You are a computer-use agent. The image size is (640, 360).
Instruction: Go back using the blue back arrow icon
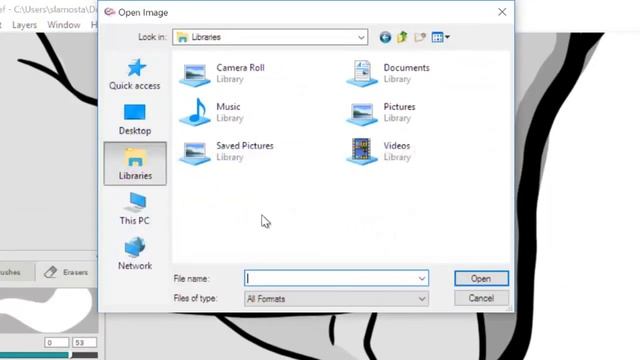point(385,37)
